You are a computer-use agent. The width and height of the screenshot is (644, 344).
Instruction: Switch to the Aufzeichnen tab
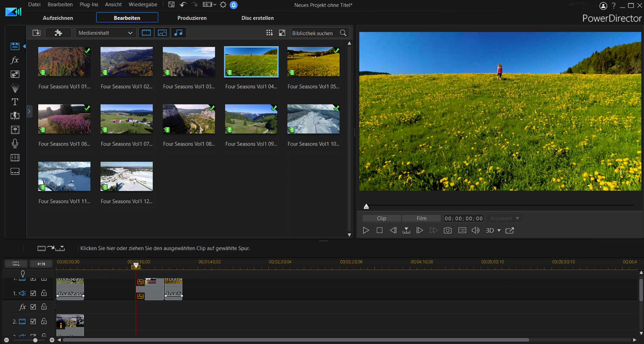[58, 18]
